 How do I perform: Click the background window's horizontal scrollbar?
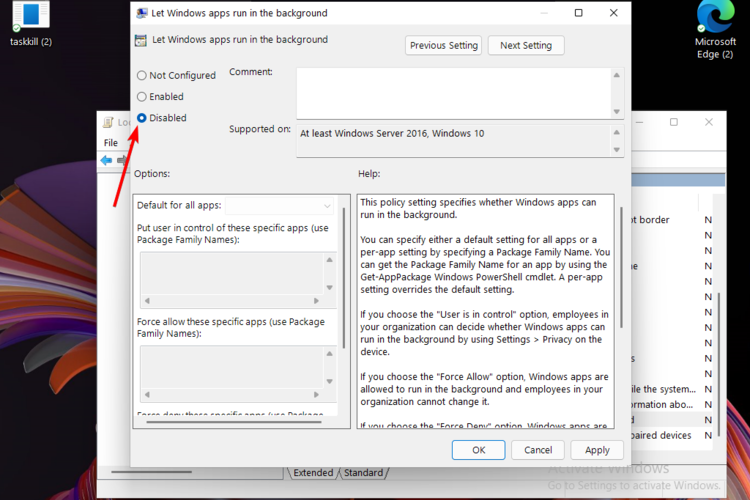point(152,472)
